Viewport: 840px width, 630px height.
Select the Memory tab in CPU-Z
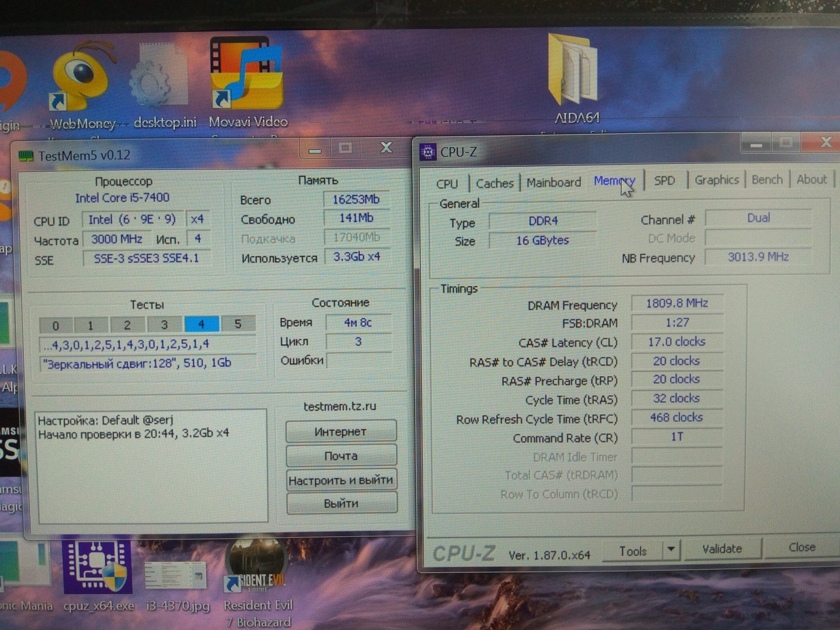pyautogui.click(x=614, y=180)
